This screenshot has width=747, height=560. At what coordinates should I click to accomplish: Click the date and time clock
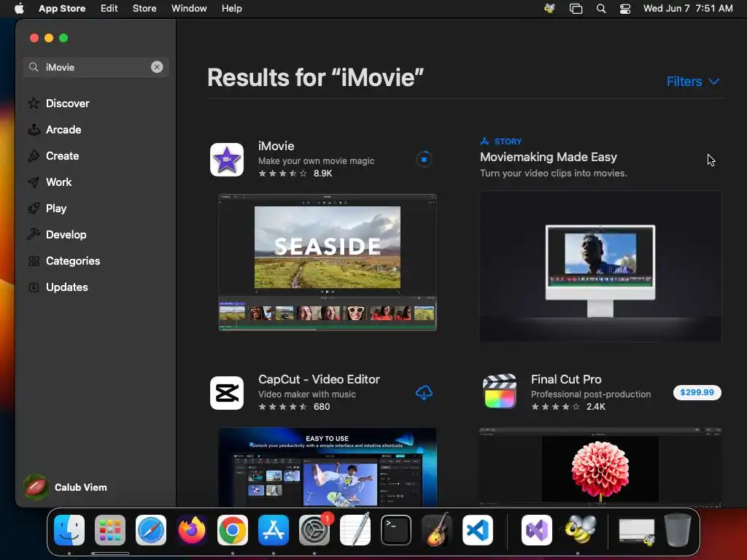tap(688, 9)
